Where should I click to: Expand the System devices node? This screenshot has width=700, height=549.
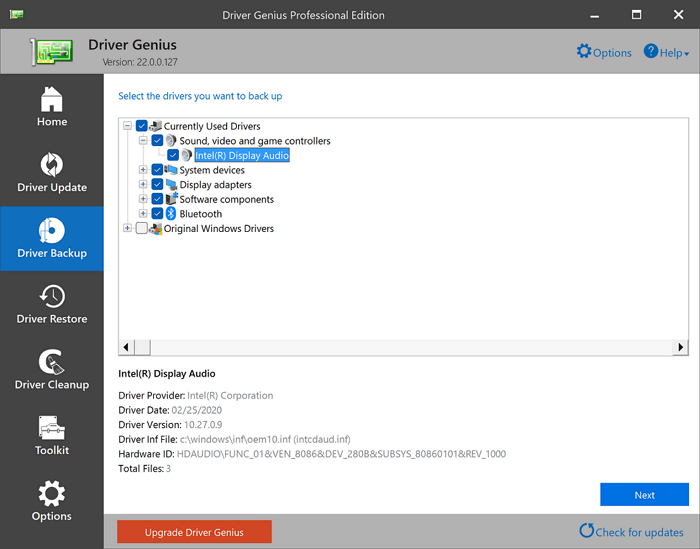[144, 170]
